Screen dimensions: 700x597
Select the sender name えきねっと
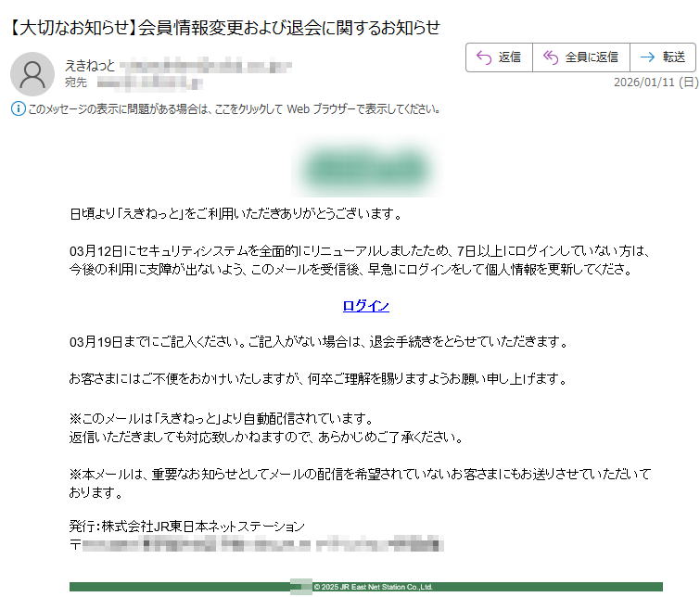click(x=90, y=66)
